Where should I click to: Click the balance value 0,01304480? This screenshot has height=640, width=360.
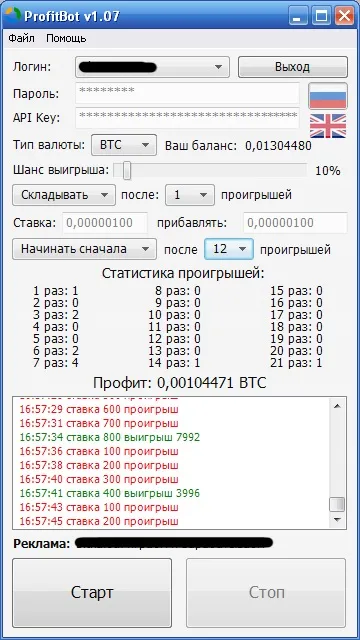tap(278, 146)
